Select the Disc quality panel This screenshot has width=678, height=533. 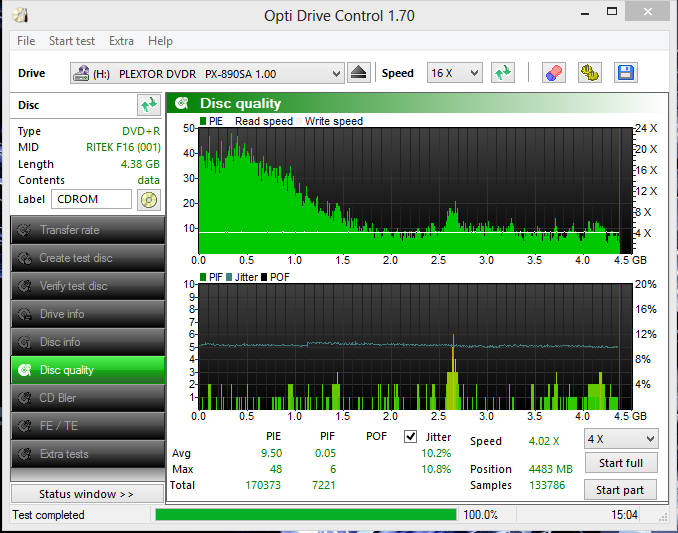tap(88, 370)
